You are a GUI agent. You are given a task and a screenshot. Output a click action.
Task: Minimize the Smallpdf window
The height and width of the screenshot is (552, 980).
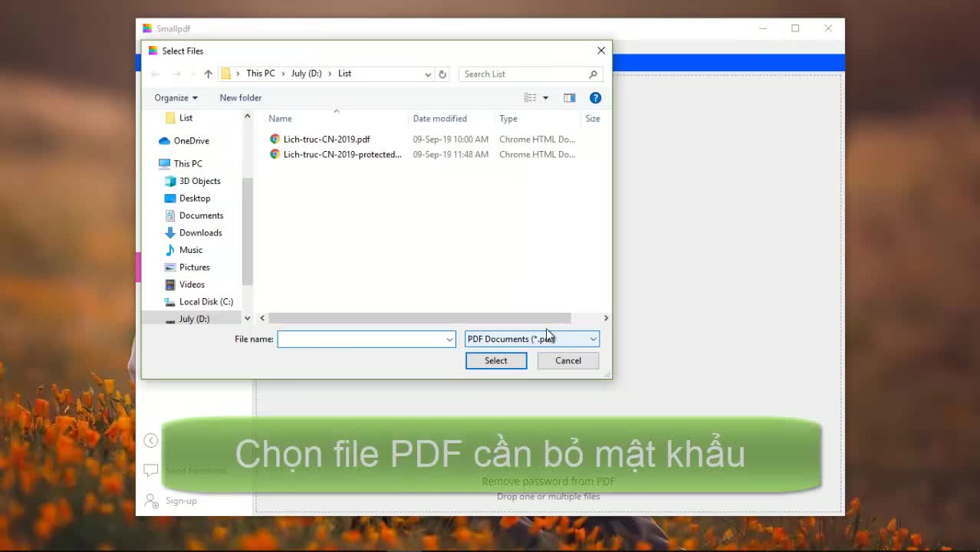(763, 28)
